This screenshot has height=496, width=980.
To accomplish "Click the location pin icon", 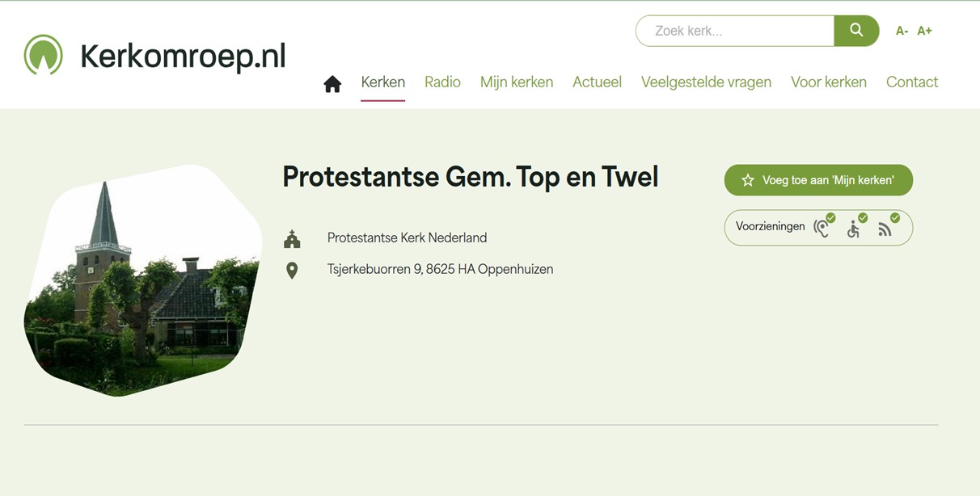I will coord(292,271).
